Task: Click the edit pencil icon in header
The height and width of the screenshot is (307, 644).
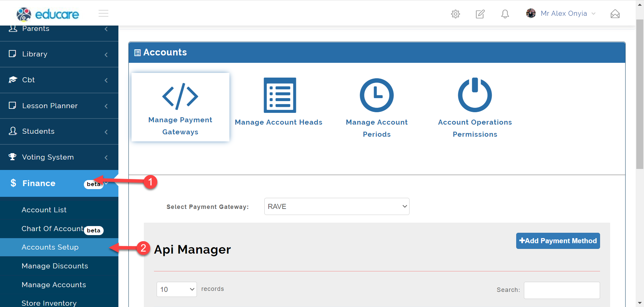Action: click(480, 14)
